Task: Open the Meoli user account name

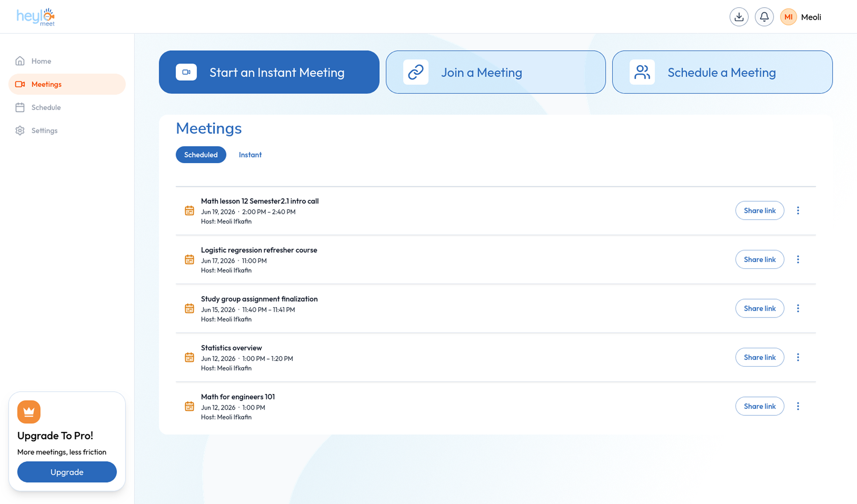Action: coord(811,17)
